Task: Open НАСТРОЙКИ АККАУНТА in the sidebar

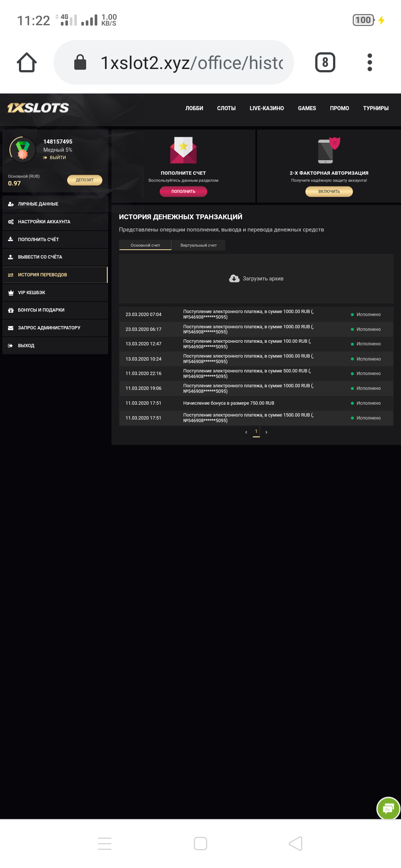Action: (55, 222)
